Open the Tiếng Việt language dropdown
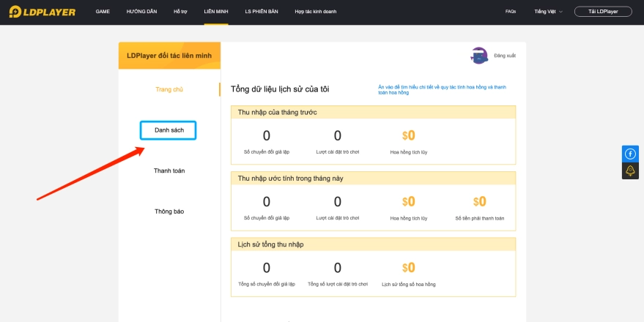The width and height of the screenshot is (644, 322). click(548, 12)
